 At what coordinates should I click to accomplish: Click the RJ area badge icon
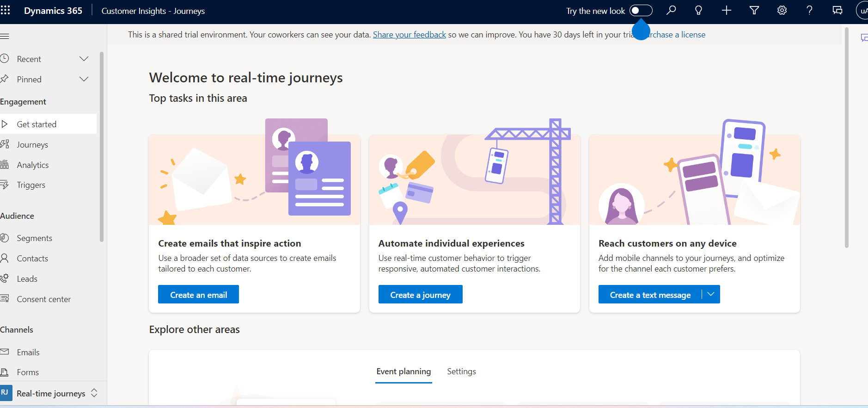[6, 393]
